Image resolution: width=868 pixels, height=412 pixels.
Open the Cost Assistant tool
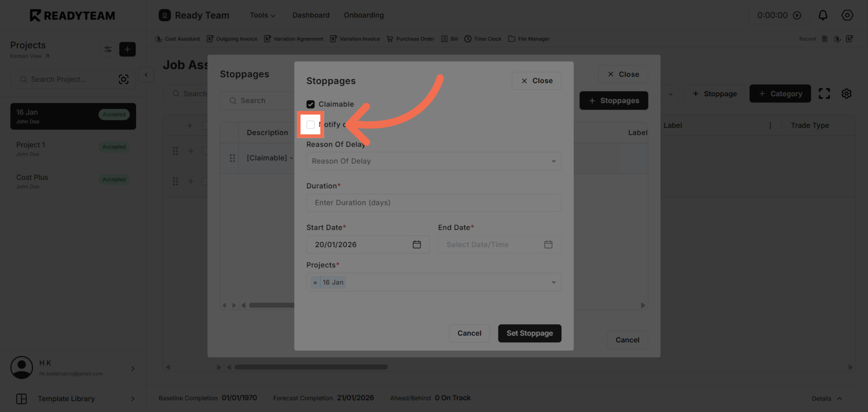[x=178, y=39]
